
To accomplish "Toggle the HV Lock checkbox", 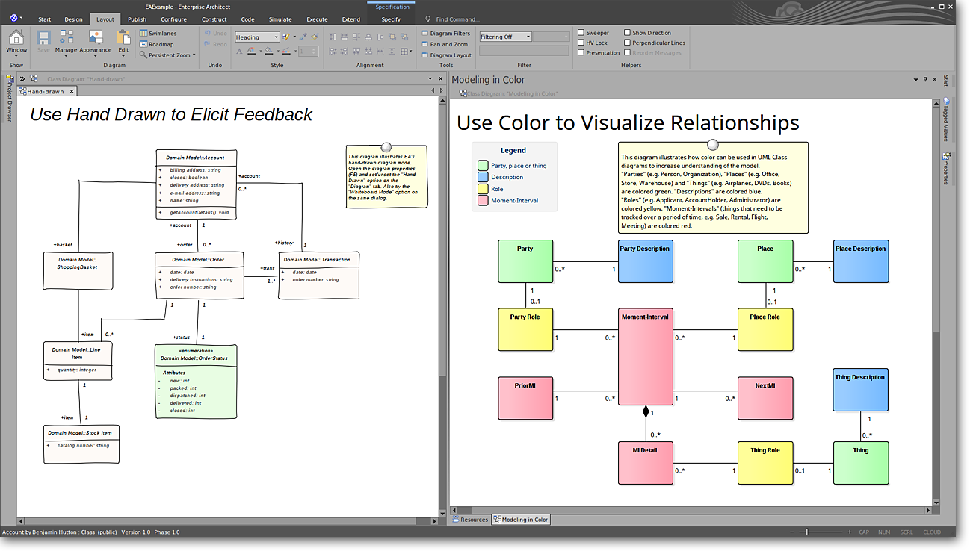I will pyautogui.click(x=581, y=43).
